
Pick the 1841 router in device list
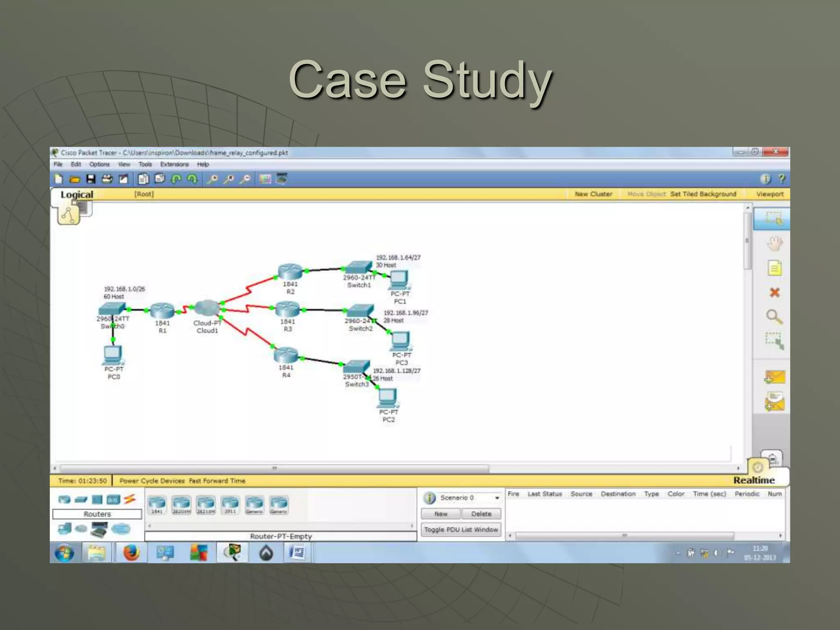click(157, 505)
